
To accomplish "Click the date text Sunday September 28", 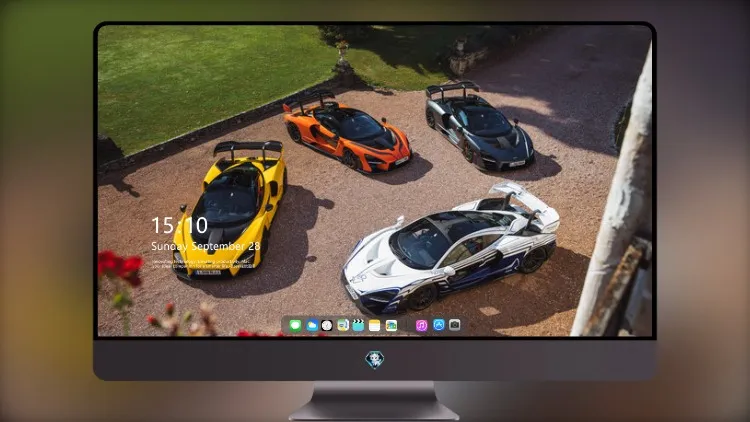I will 206,246.
